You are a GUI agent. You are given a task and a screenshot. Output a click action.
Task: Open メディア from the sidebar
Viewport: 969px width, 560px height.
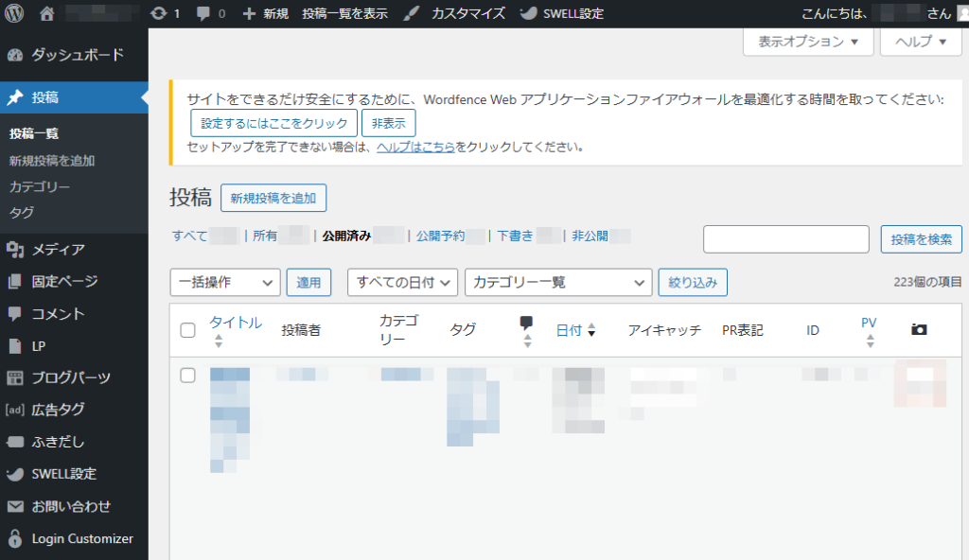59,250
